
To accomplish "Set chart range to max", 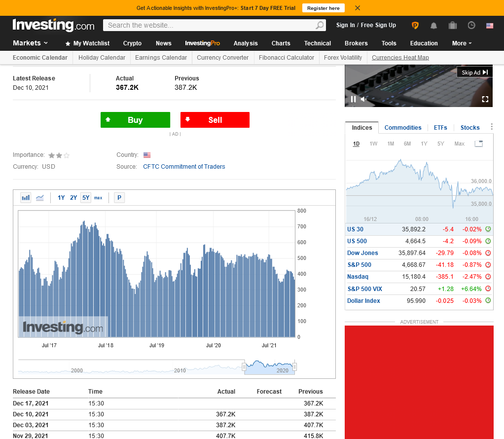I will pyautogui.click(x=98, y=198).
